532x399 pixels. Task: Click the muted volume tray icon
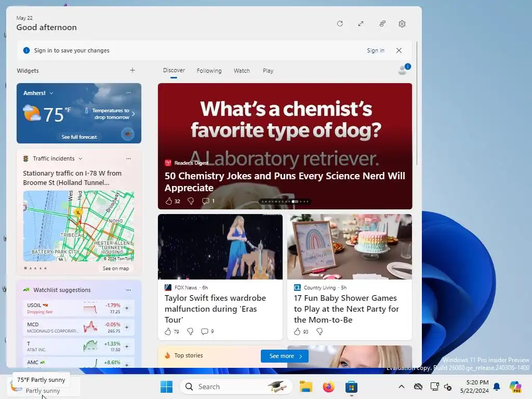click(x=448, y=387)
